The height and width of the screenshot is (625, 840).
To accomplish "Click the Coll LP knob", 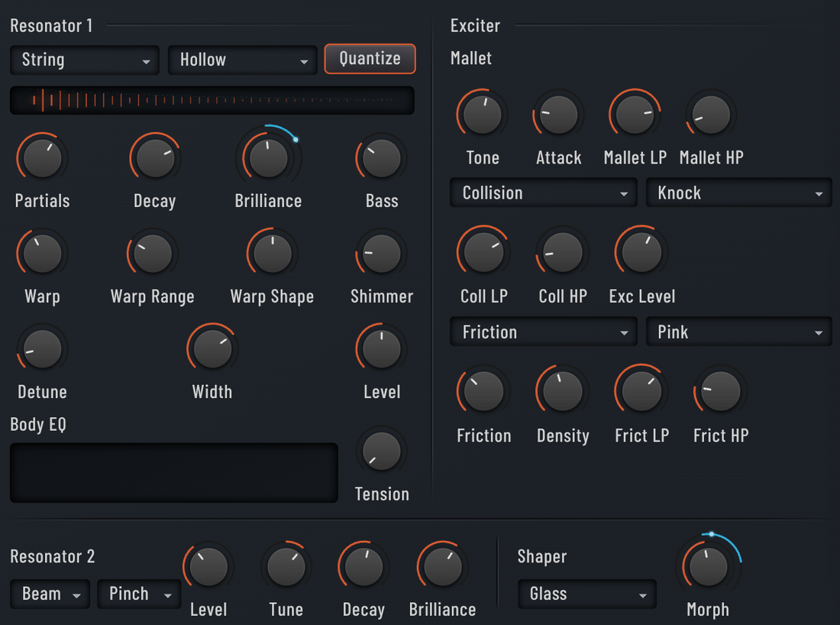I will [x=483, y=252].
